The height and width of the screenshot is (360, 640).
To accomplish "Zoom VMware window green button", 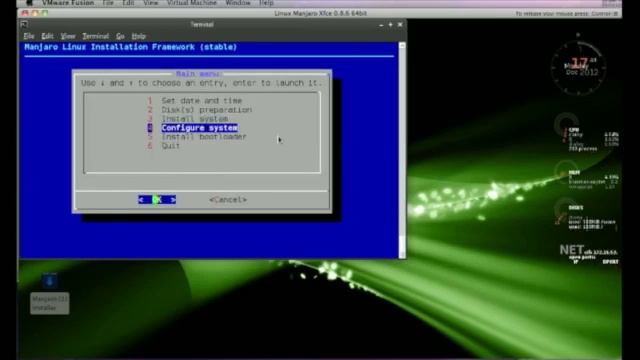I will tap(44, 13).
